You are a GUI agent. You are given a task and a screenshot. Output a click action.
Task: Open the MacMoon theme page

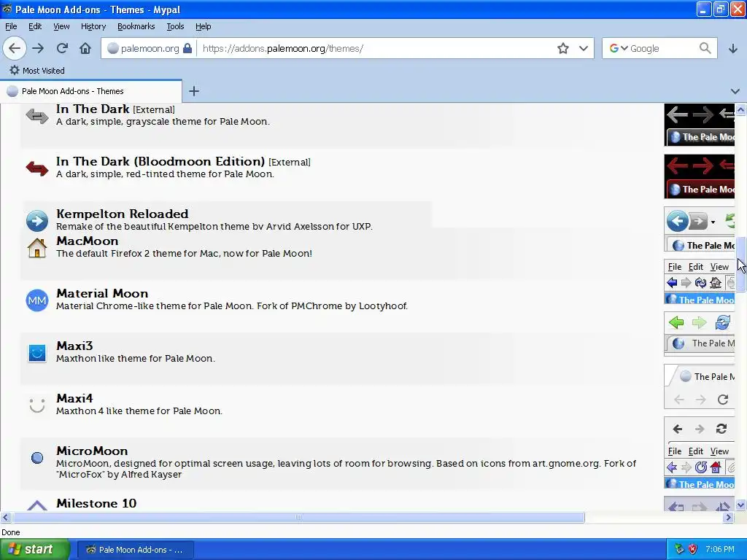[x=88, y=241]
